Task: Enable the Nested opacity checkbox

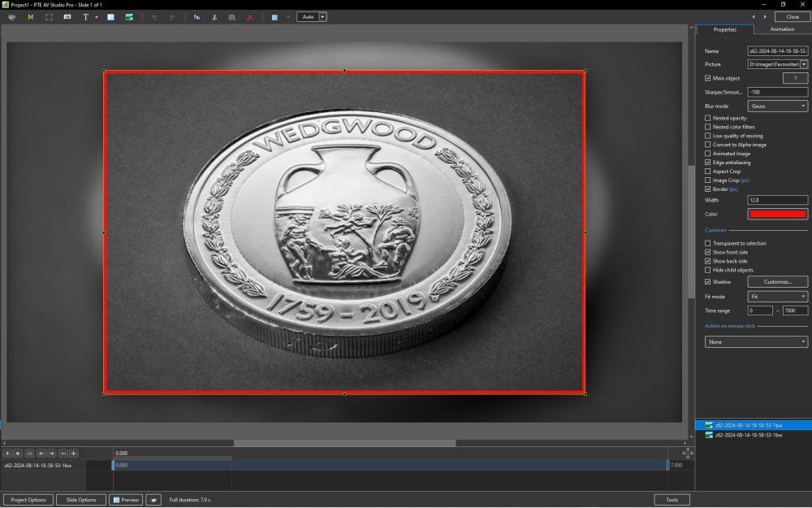Action: pos(707,118)
